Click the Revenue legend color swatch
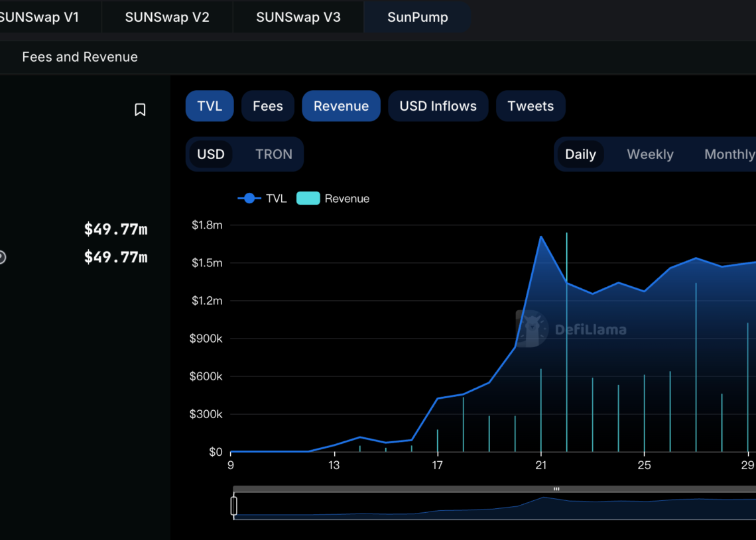This screenshot has height=540, width=756. (x=308, y=198)
